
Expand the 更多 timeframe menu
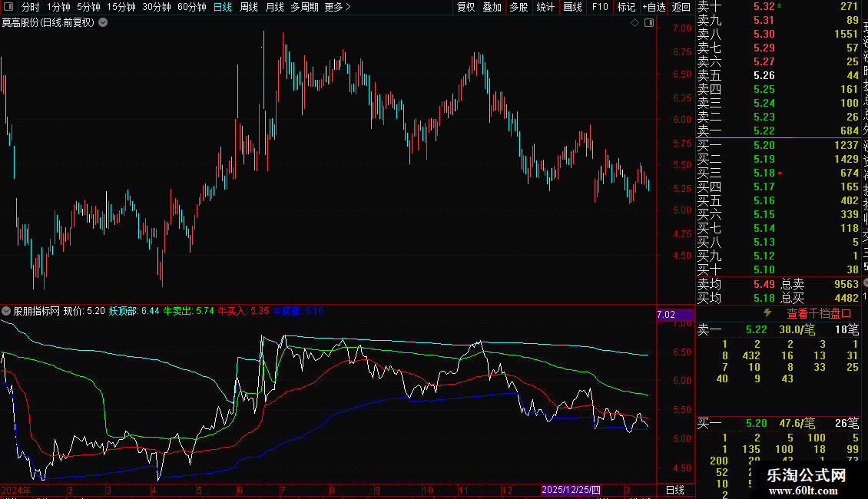338,7
